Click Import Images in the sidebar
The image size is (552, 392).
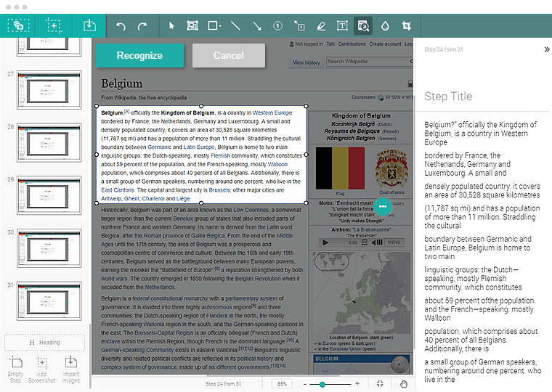coord(70,369)
